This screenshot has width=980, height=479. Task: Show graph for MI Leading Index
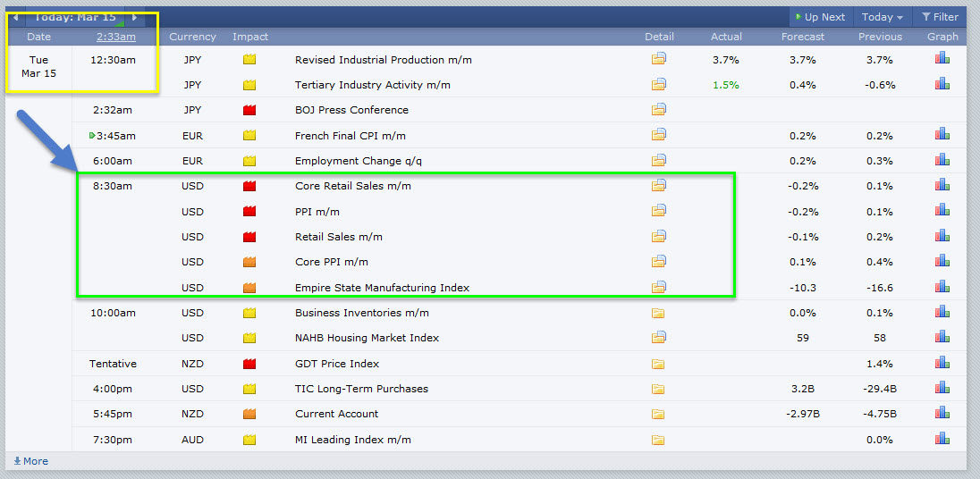(942, 439)
